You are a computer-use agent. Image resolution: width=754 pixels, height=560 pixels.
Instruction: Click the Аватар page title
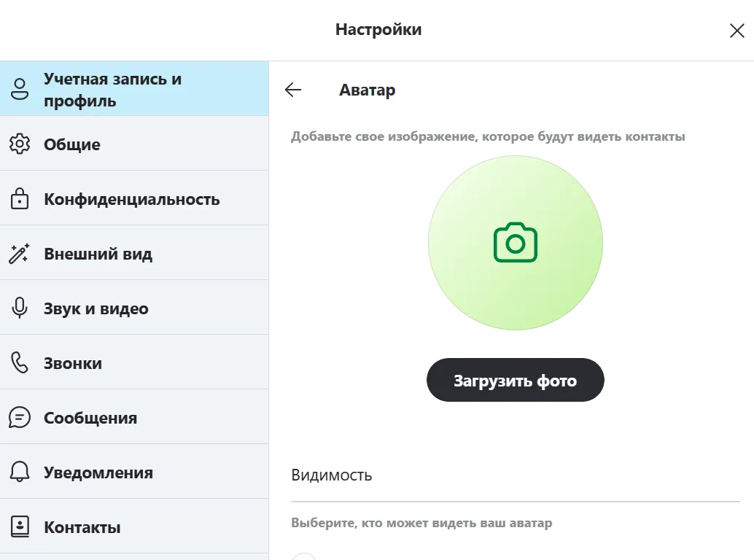pos(368,90)
